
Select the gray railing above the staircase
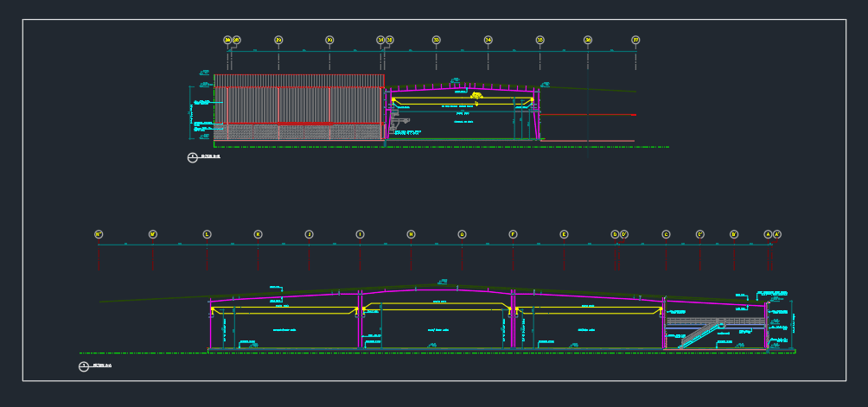pyautogui.click(x=717, y=321)
